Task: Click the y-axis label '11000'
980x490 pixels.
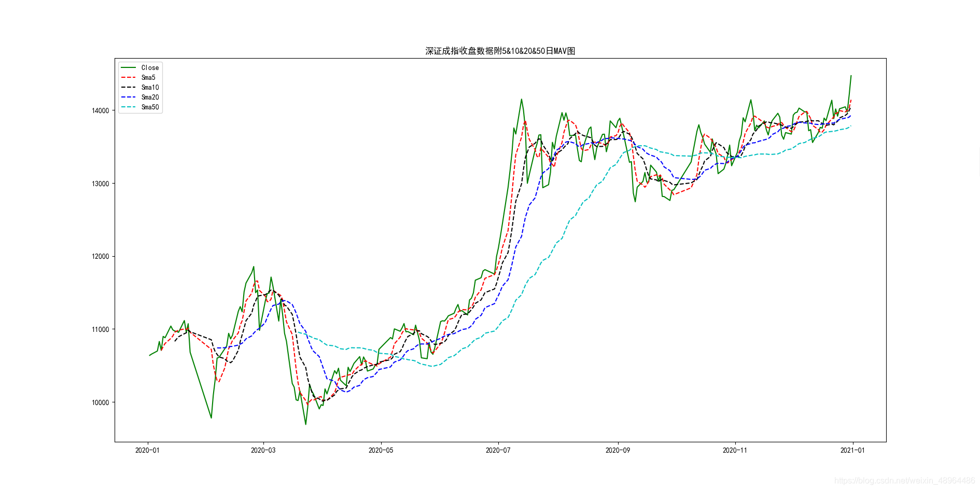Action: (101, 329)
